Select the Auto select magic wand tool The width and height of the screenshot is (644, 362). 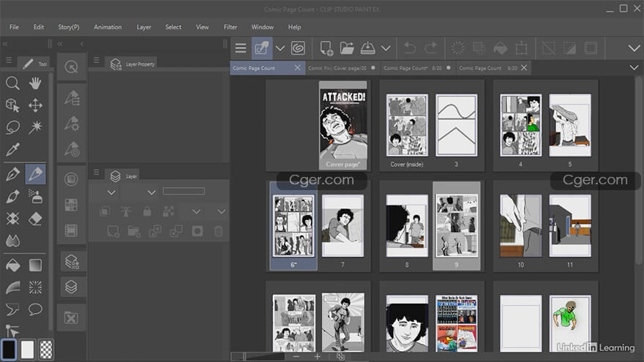pyautogui.click(x=35, y=128)
